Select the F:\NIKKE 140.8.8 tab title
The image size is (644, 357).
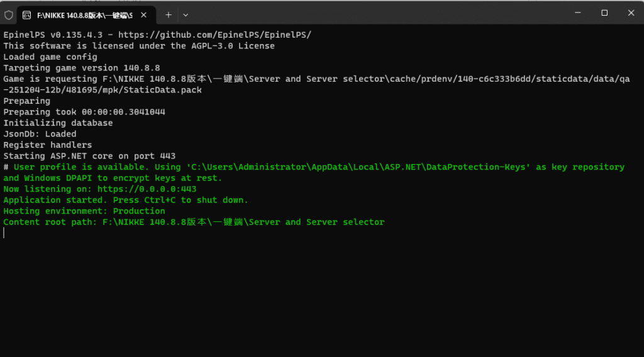[x=84, y=14]
